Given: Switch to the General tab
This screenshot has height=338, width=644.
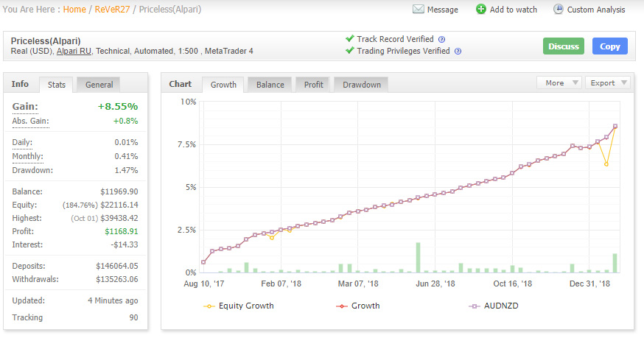Looking at the screenshot, I should 99,85.
